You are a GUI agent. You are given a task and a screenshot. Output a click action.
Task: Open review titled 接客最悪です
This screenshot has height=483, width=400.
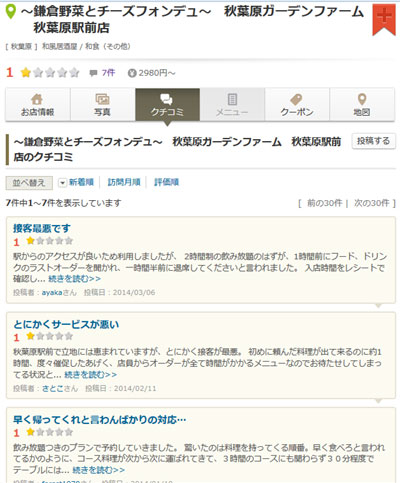pos(42,228)
